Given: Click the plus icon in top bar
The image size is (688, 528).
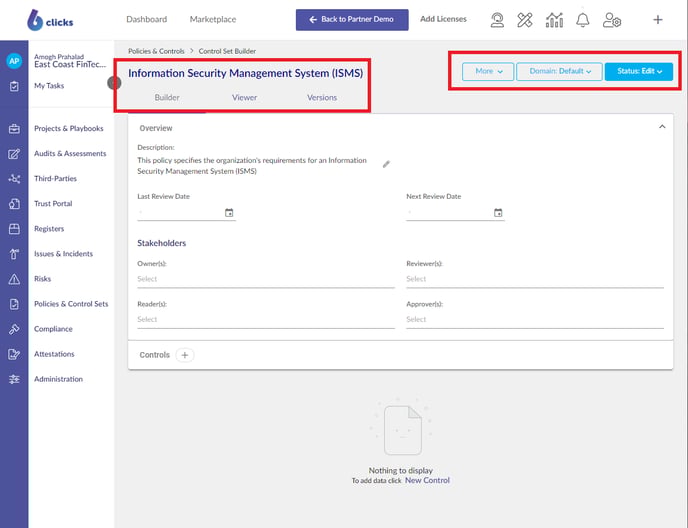Looking at the screenshot, I should 657,20.
